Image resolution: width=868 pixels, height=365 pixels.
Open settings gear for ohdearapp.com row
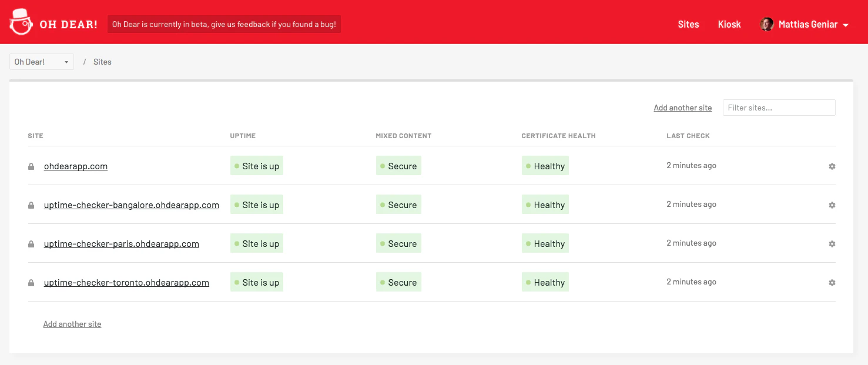832,166
